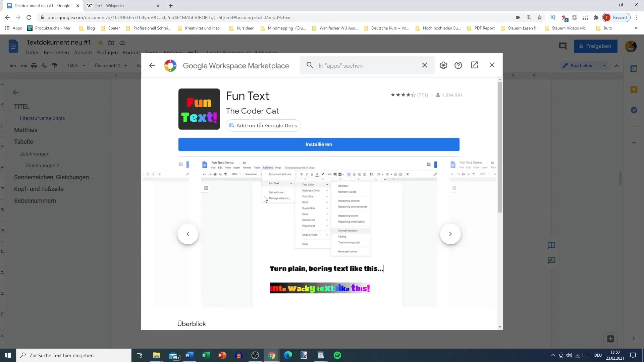Open the Datei menu

tap(32, 53)
